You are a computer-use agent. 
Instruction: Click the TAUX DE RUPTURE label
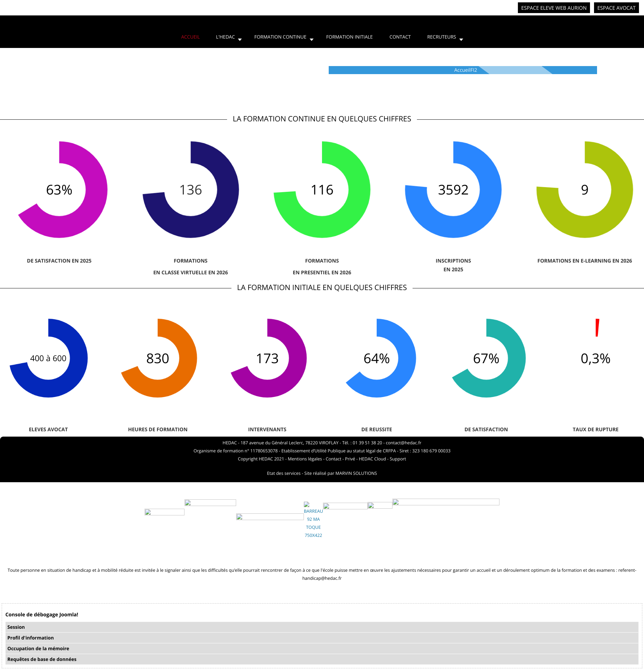[x=595, y=429]
